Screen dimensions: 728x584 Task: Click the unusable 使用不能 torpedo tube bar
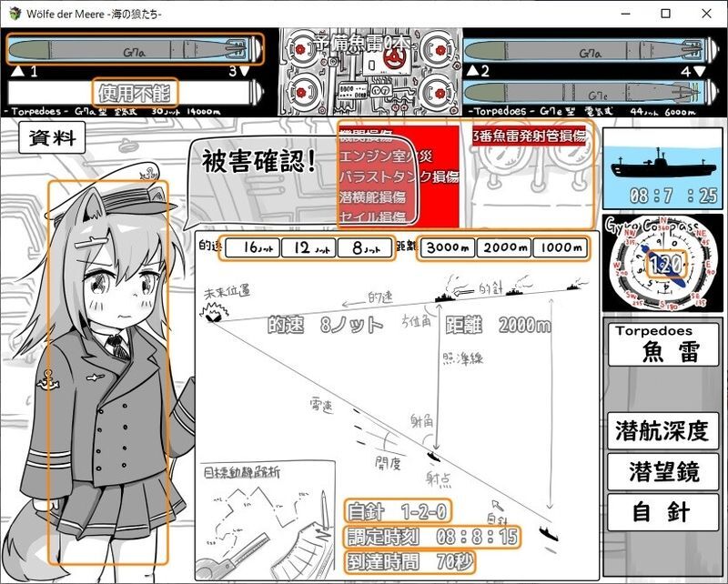click(135, 92)
